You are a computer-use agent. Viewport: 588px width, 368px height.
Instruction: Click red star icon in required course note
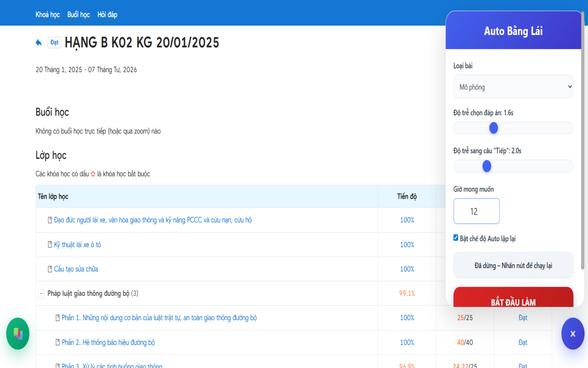[x=93, y=174]
